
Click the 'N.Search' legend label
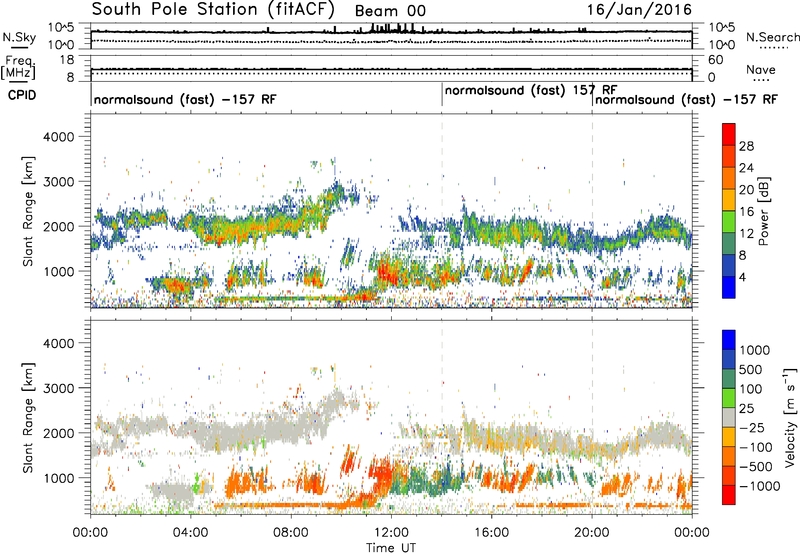click(772, 37)
